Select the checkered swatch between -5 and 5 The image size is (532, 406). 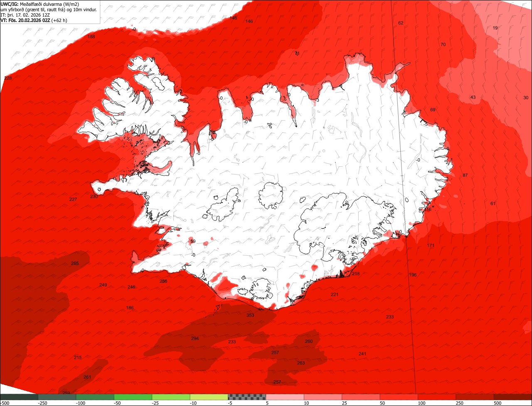click(247, 397)
